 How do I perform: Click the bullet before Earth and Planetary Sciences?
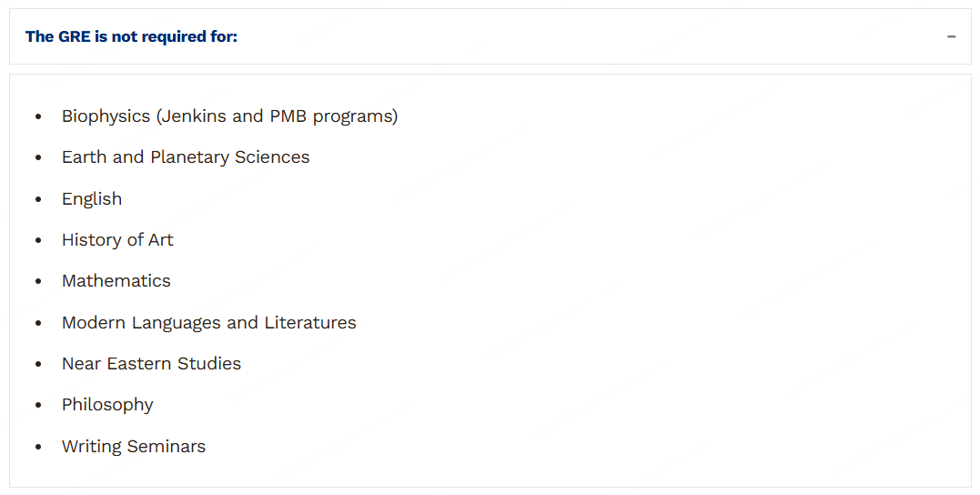click(x=38, y=158)
